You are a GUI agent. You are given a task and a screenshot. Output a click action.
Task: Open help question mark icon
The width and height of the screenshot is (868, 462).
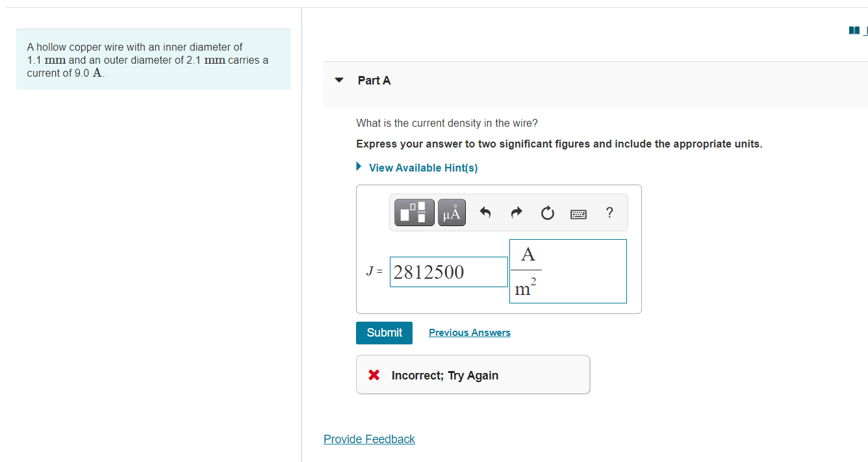coord(609,212)
